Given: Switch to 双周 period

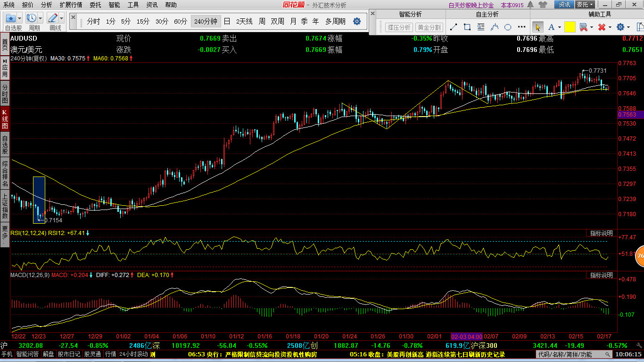Looking at the screenshot, I should pos(277,21).
